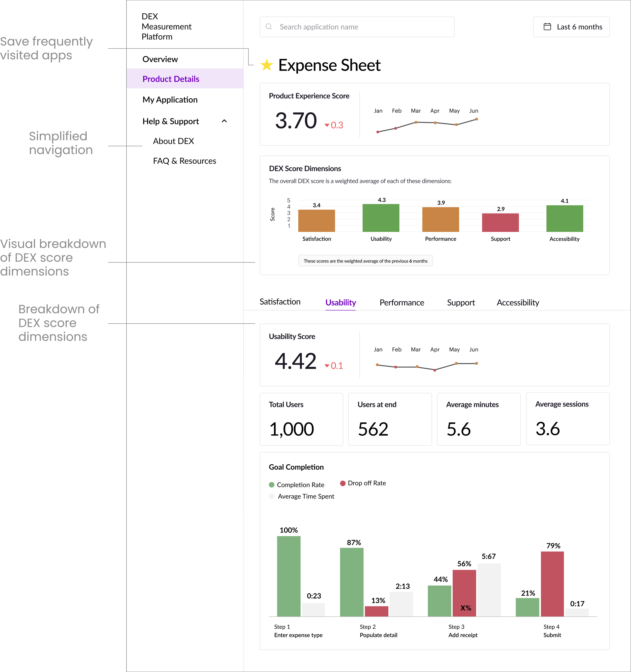Toggle the Completion Rate legend dot
Screen dimensions: 631x672
pyautogui.click(x=272, y=485)
